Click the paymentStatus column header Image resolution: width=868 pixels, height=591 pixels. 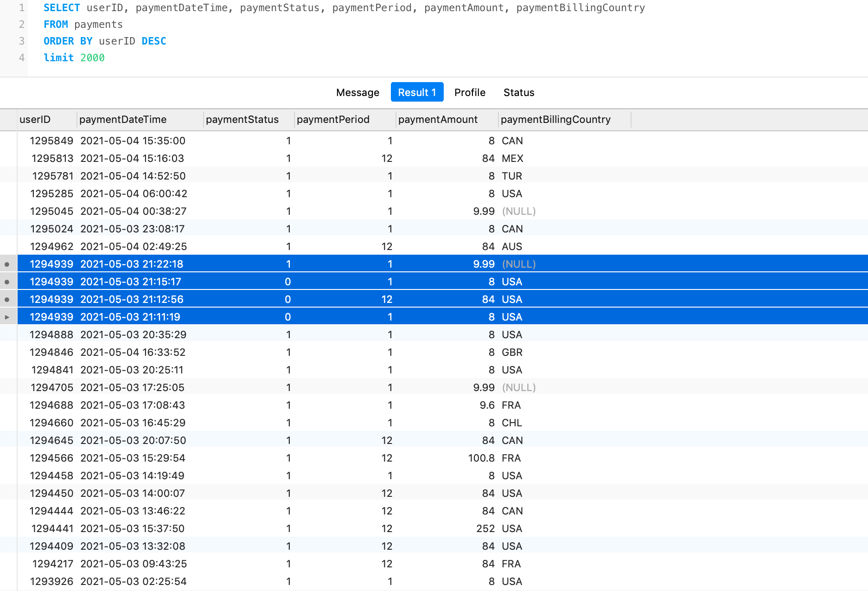(x=249, y=120)
